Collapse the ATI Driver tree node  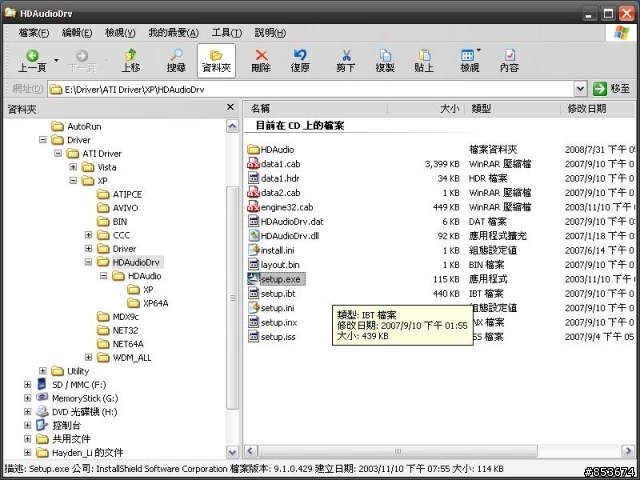(x=58, y=153)
